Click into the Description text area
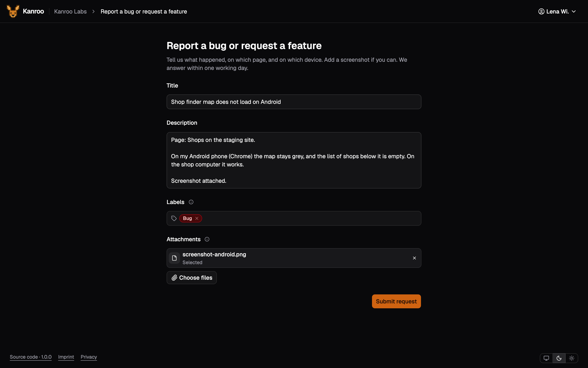The image size is (588, 368). 294,160
